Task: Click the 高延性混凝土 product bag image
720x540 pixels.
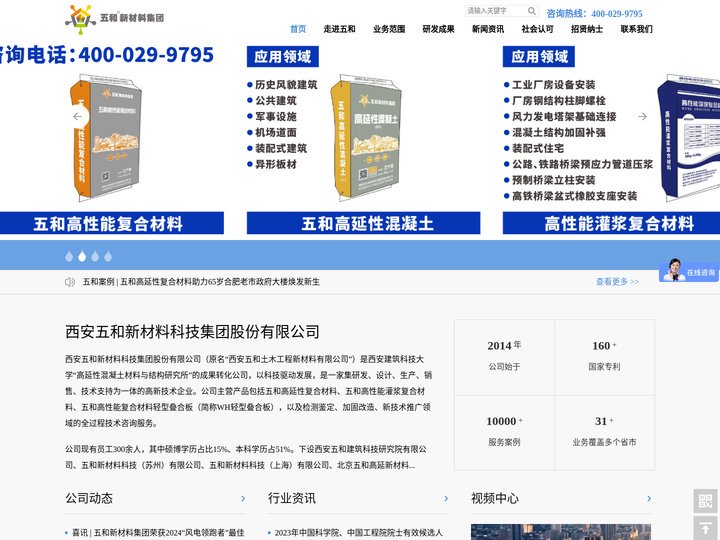Action: 366,138
